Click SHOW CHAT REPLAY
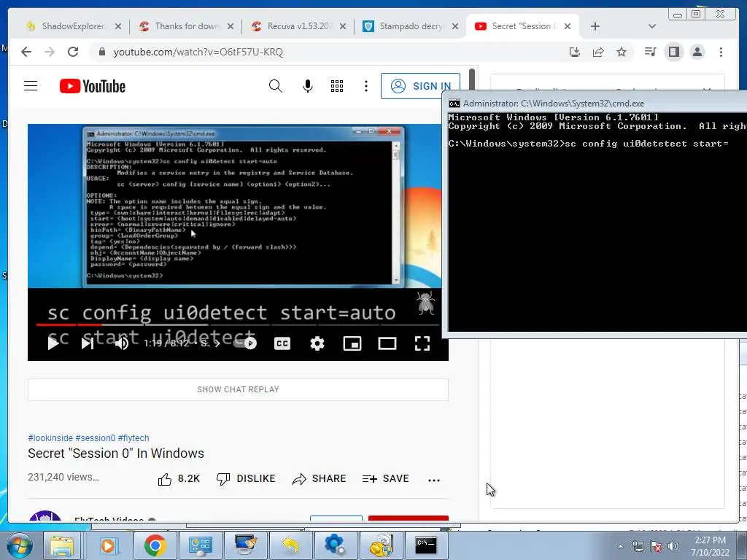This screenshot has width=747, height=560. click(x=239, y=389)
